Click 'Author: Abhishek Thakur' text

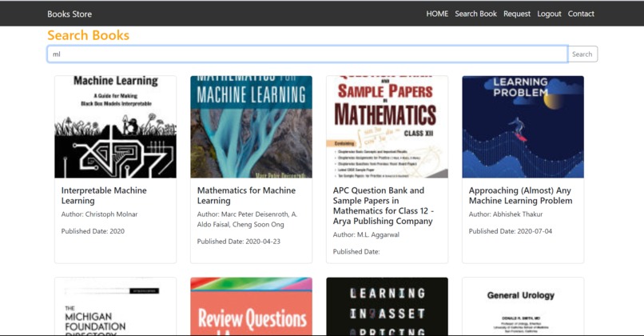point(506,214)
